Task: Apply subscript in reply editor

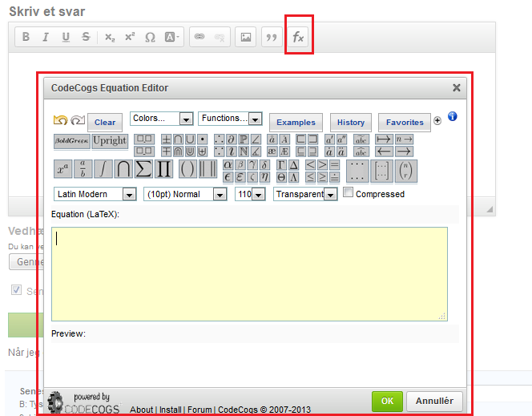Action: tap(110, 37)
